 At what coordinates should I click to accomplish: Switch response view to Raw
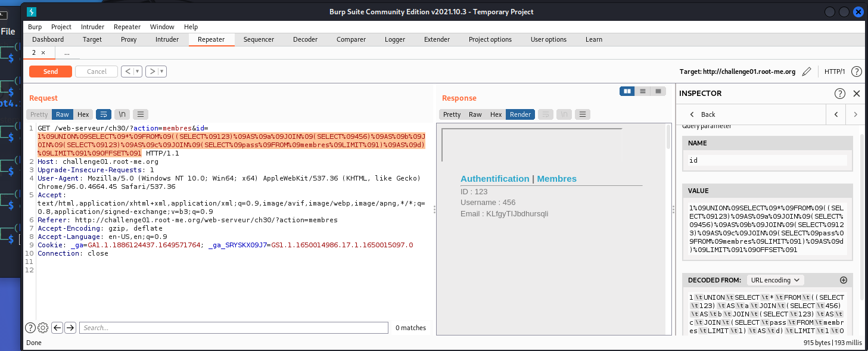click(475, 114)
